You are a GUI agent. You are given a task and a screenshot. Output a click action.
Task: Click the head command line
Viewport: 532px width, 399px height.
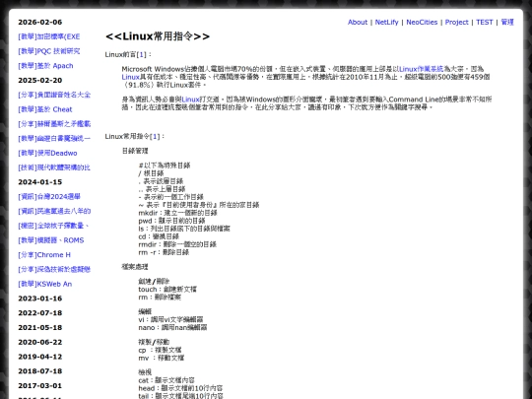click(180, 388)
